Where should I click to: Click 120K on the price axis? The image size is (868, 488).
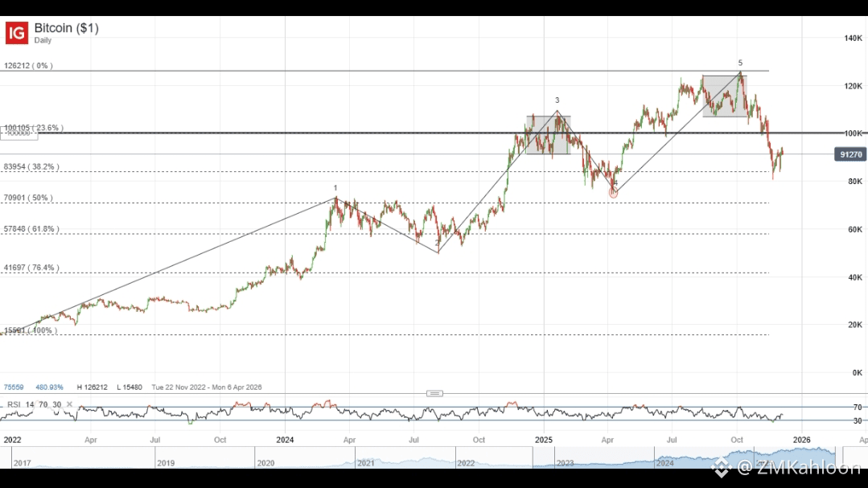click(853, 86)
